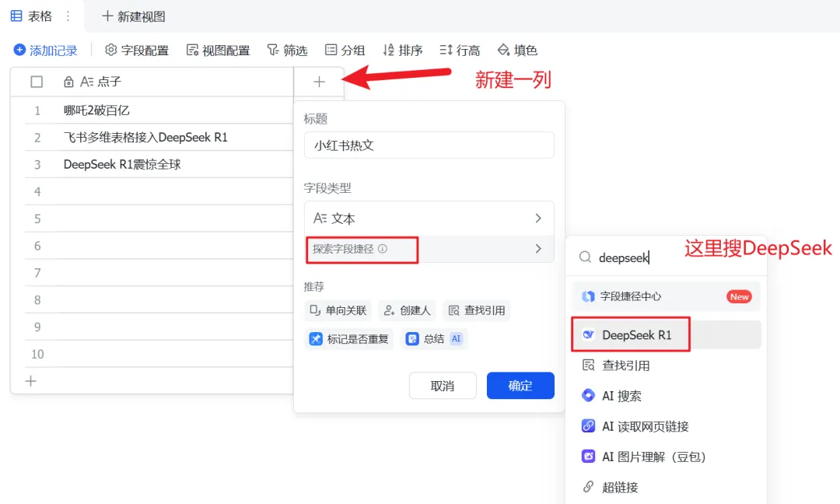The width and height of the screenshot is (840, 504).
Task: Click 添加记录 to add a record
Action: pos(46,51)
